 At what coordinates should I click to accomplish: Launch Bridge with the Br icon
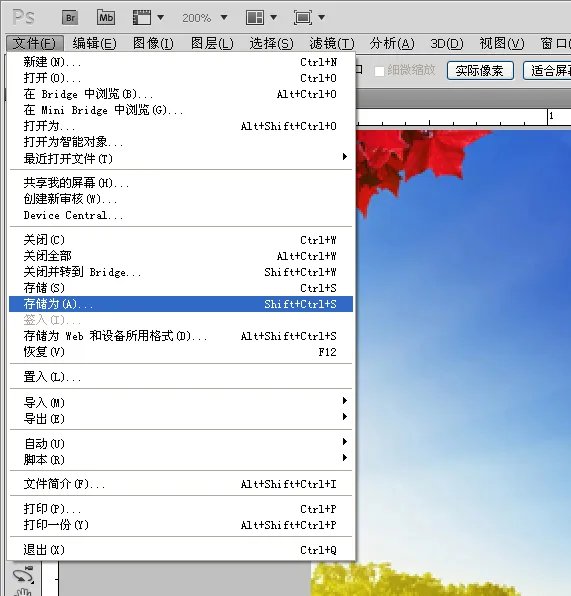pyautogui.click(x=70, y=17)
